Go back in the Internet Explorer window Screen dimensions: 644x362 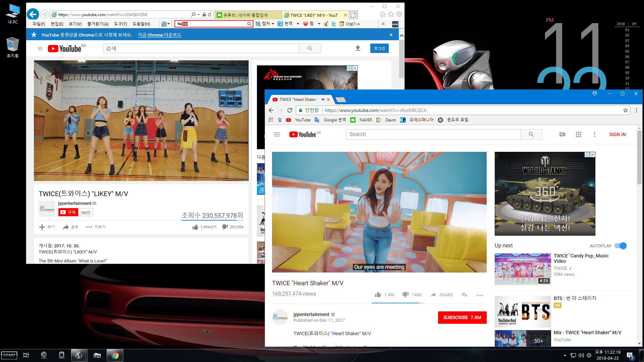[x=33, y=14]
